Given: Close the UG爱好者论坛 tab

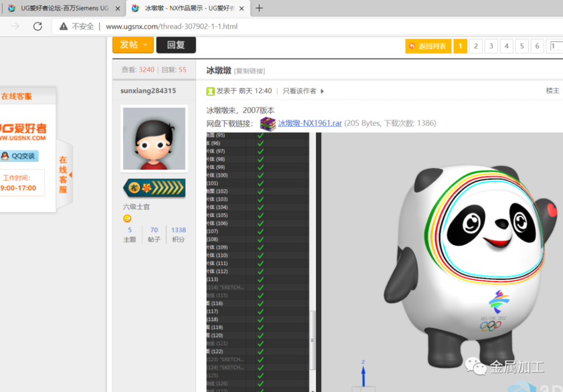Looking at the screenshot, I should (x=118, y=8).
